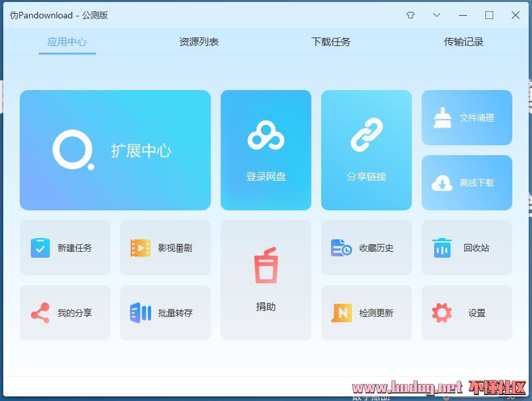Open the 下载任务 tab
The width and height of the screenshot is (532, 401).
[x=331, y=42]
